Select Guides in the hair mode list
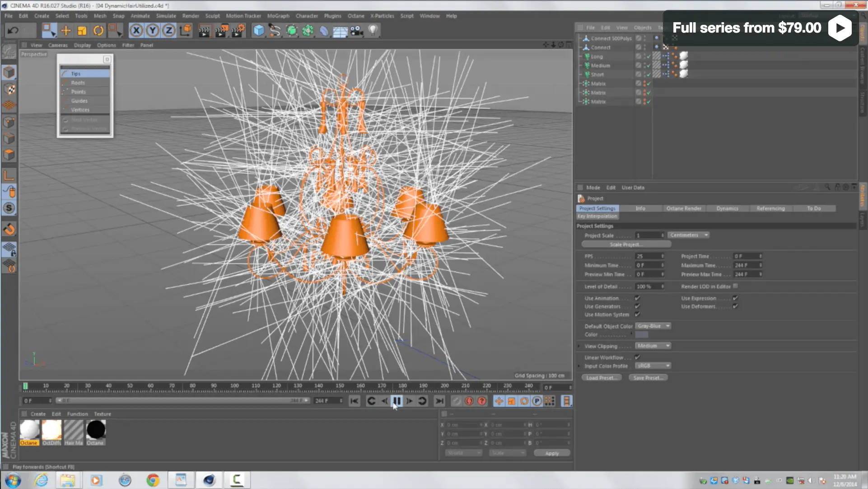 pyautogui.click(x=85, y=101)
